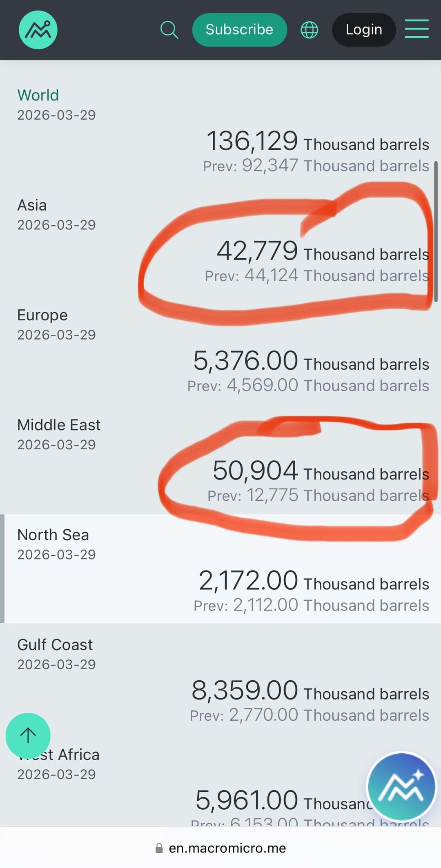441x868 pixels.
Task: Tap the en.macromicro.me address bar
Action: [227, 848]
